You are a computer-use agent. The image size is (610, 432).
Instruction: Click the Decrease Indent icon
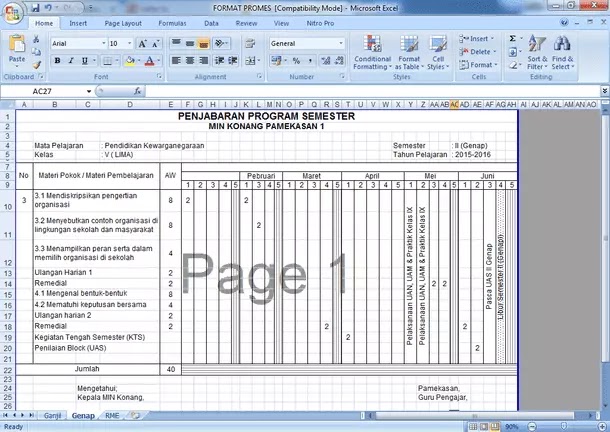click(219, 60)
